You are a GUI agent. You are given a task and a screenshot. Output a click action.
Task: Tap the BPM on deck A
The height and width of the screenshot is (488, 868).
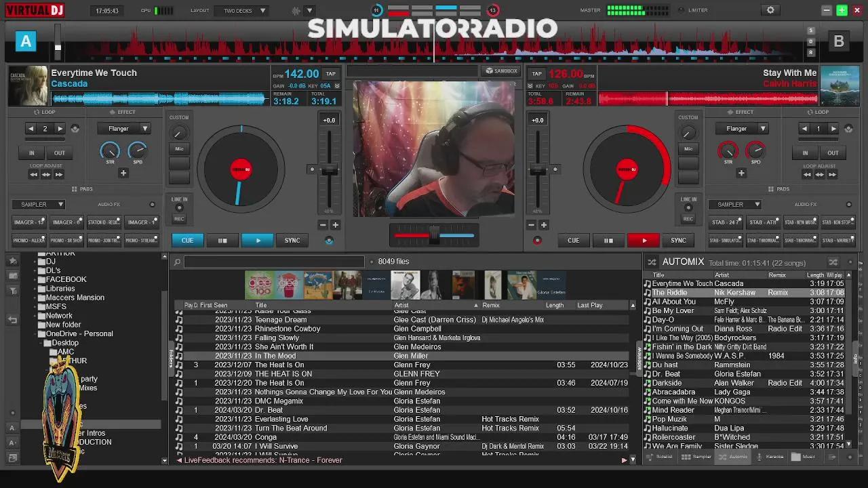click(330, 73)
